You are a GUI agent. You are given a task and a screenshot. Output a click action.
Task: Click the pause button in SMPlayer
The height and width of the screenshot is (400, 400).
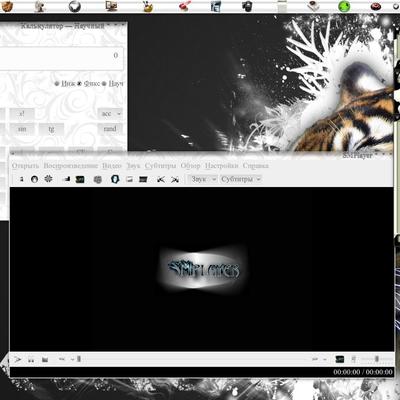tap(31, 360)
